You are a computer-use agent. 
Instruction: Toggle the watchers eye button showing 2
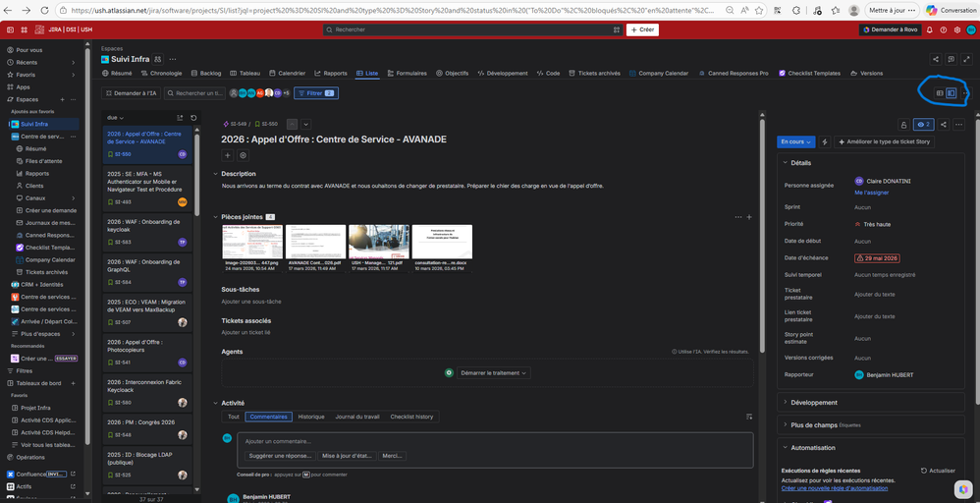click(x=924, y=125)
